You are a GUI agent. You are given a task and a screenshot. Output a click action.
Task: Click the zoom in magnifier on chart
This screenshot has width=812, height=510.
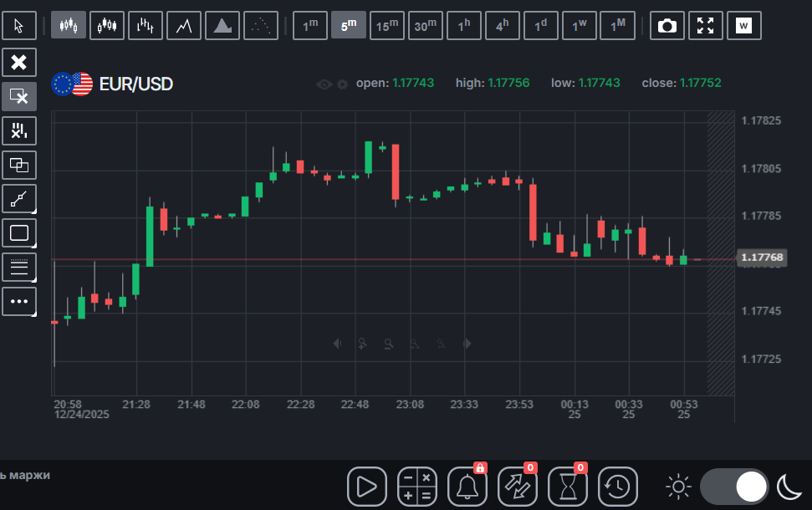pos(362,344)
